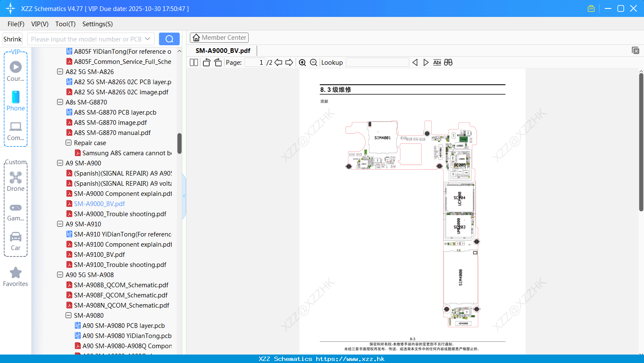Screen dimensions: 644x363
Task: Click the SIM4001 component on schematic
Action: pos(383,138)
